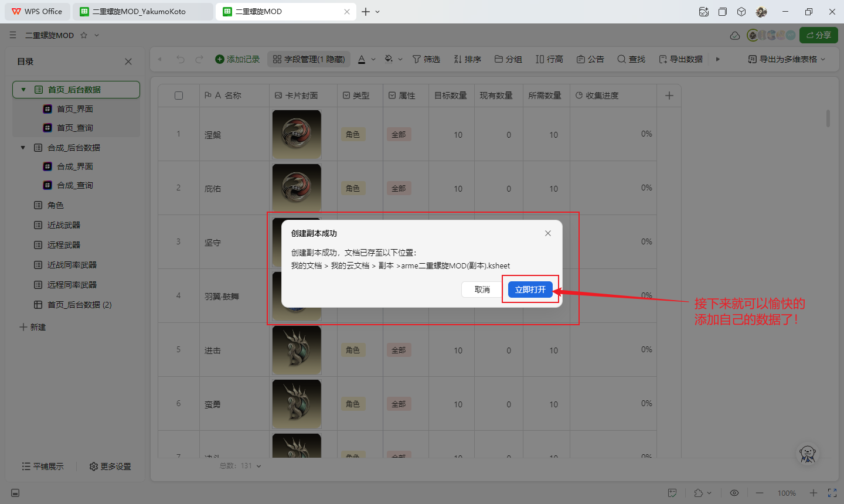The width and height of the screenshot is (844, 504).
Task: Click the 导出数据 export icon
Action: 663,59
